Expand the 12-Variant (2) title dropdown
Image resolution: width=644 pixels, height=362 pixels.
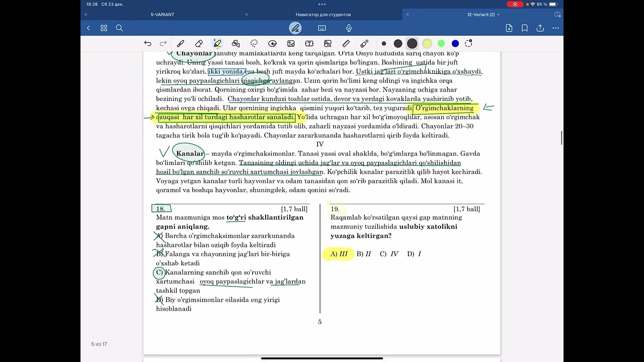click(499, 15)
